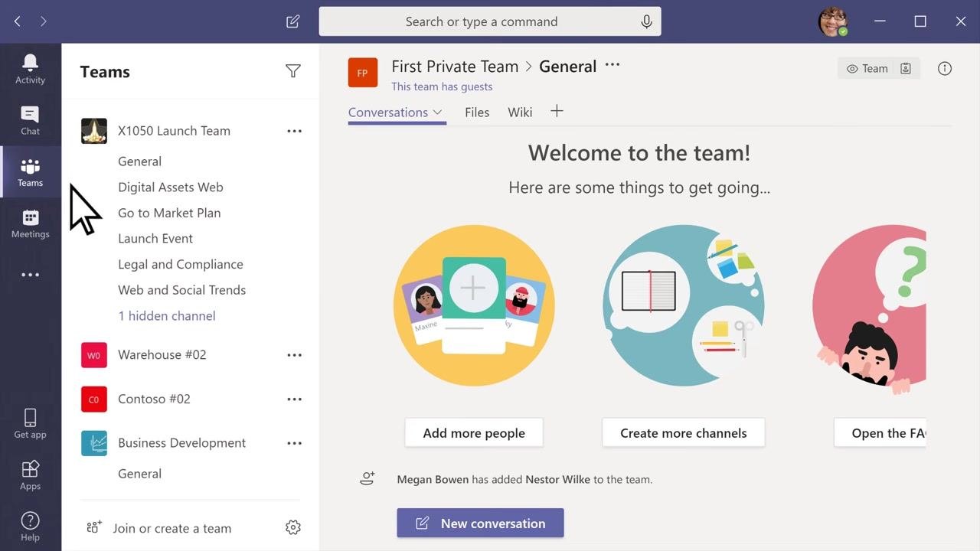Viewport: 980px width, 551px height.
Task: Go forward with the right arrow
Action: tap(44, 21)
